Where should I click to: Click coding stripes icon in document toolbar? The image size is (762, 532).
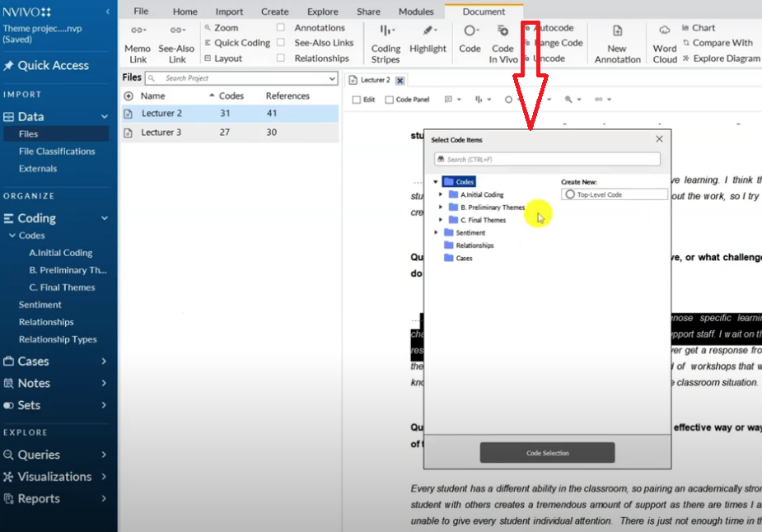coord(479,99)
